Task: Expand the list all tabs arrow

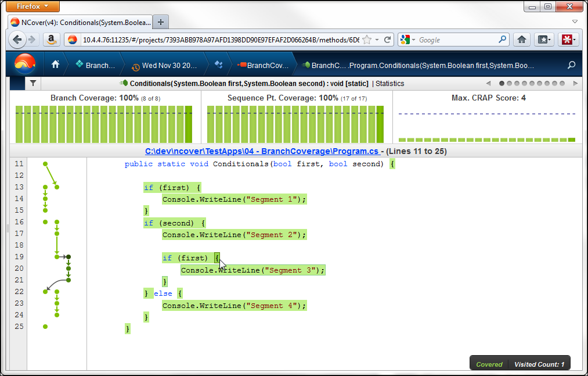Action: tap(575, 22)
